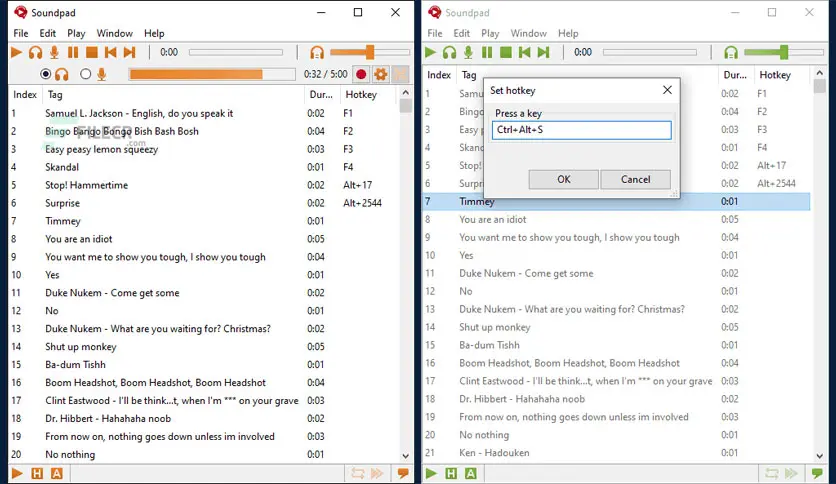Click the orange volume slider handle
The width and height of the screenshot is (836, 484).
369,52
